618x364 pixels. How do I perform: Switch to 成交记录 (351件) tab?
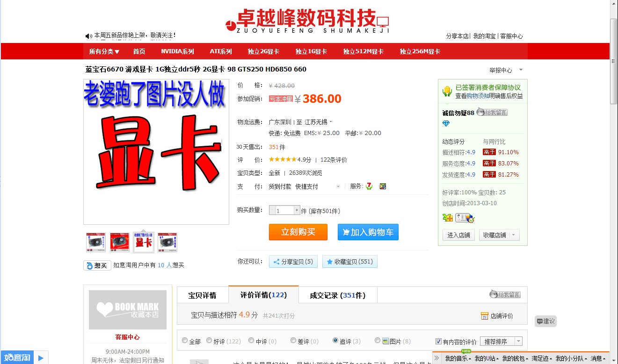point(338,295)
